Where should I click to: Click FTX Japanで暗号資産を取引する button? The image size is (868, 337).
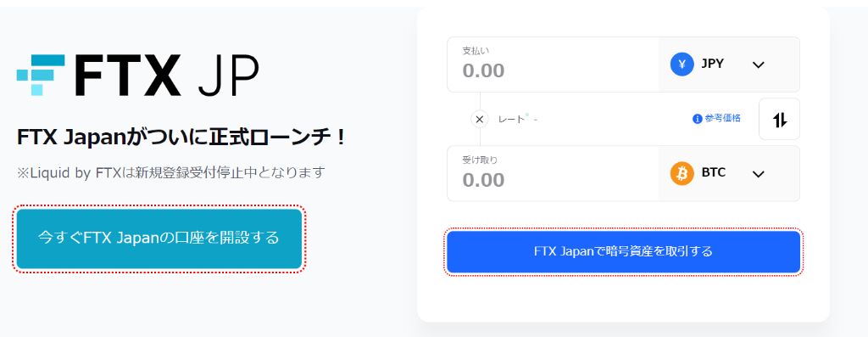[x=623, y=251]
